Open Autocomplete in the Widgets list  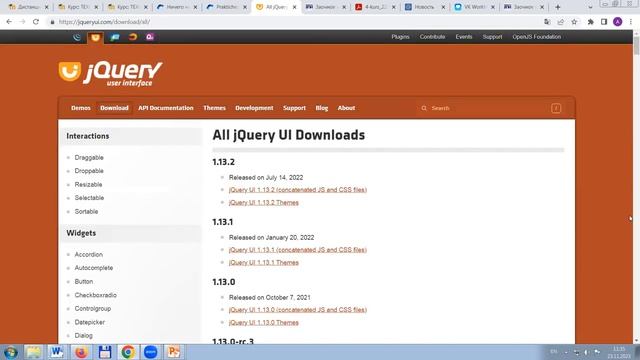click(x=94, y=268)
